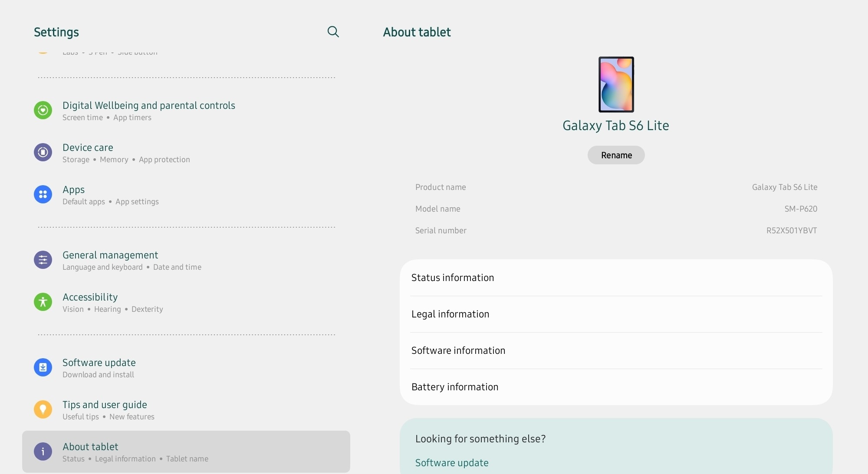
Task: Tap the Language and keyboard subtitle
Action: coord(102,267)
